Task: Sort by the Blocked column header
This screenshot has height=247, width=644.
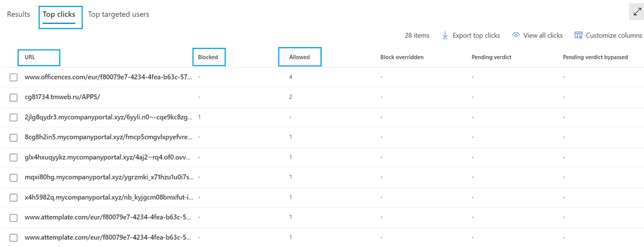Action: coord(208,57)
